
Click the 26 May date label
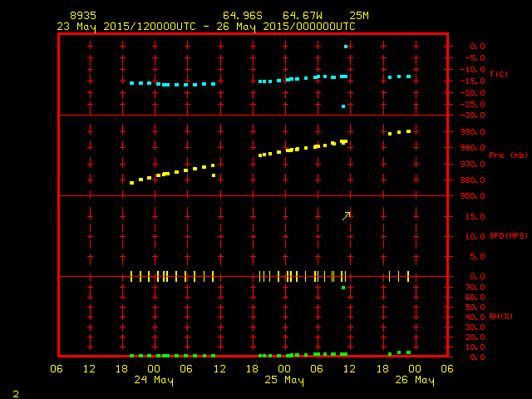coord(415,380)
